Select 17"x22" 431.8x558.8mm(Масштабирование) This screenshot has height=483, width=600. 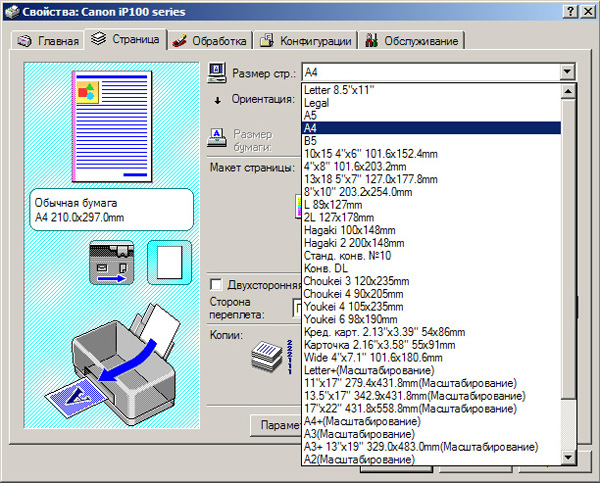click(x=431, y=408)
